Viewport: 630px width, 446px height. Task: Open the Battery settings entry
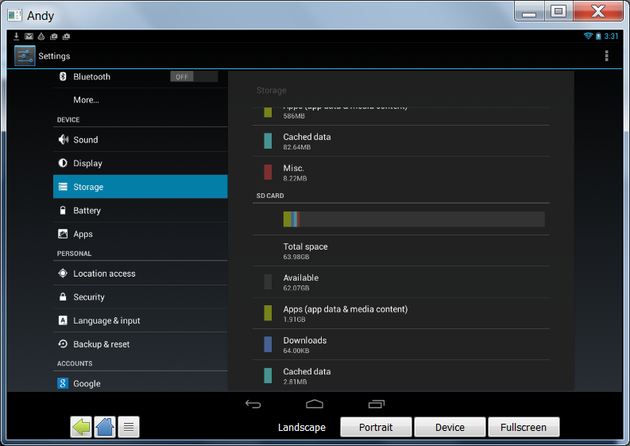[140, 211]
